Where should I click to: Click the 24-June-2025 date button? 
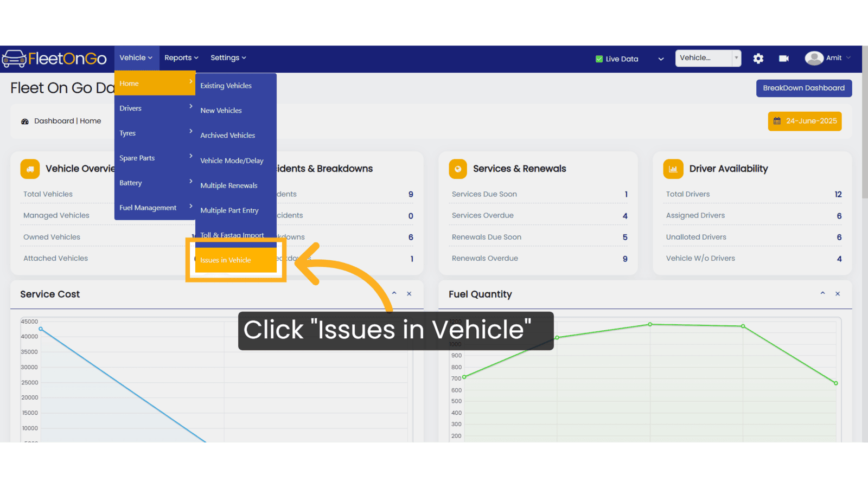[805, 121]
